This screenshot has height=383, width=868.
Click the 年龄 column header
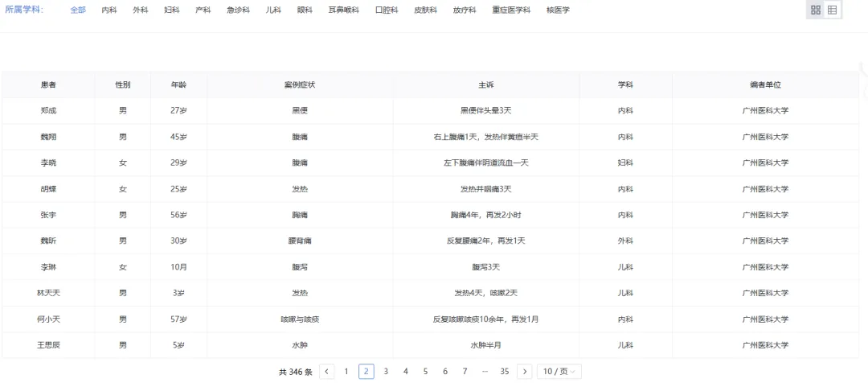pyautogui.click(x=178, y=84)
